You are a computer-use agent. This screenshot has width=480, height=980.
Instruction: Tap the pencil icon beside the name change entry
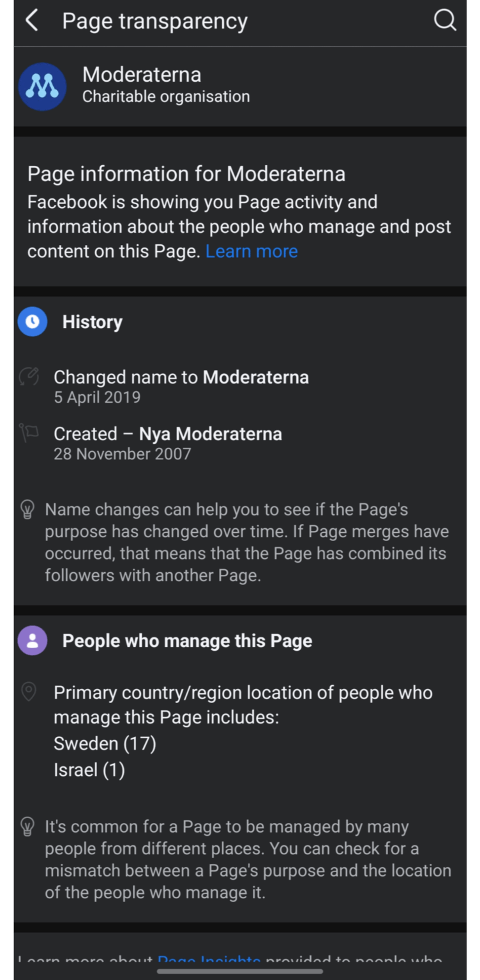[x=28, y=376]
